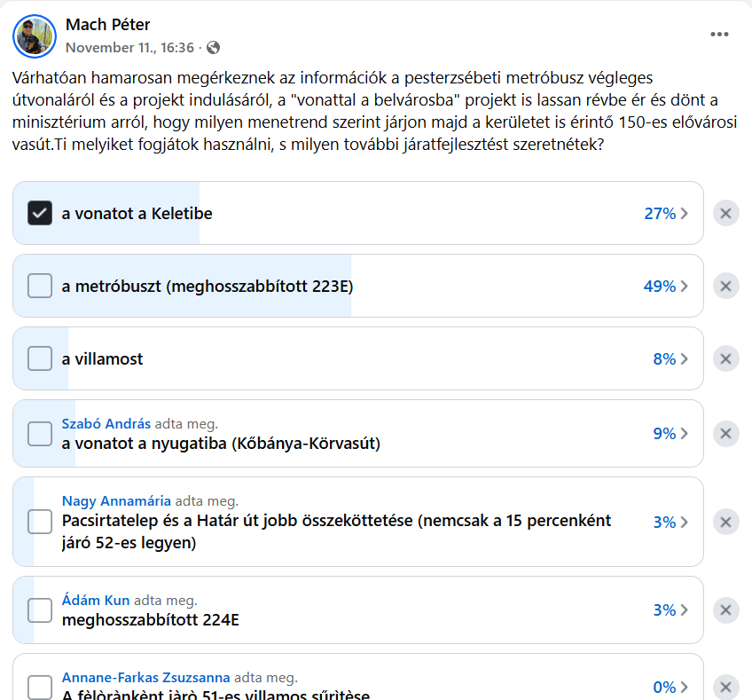This screenshot has width=752, height=700.
Task: Remove the Pacsirtatelep poll option
Action: tap(725, 522)
